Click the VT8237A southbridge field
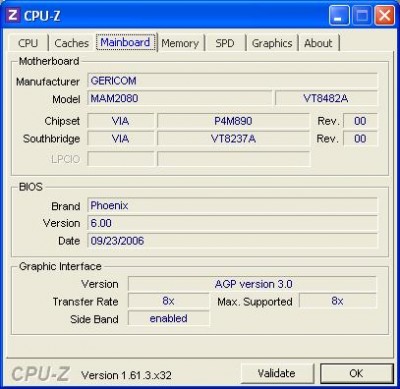 [233, 138]
